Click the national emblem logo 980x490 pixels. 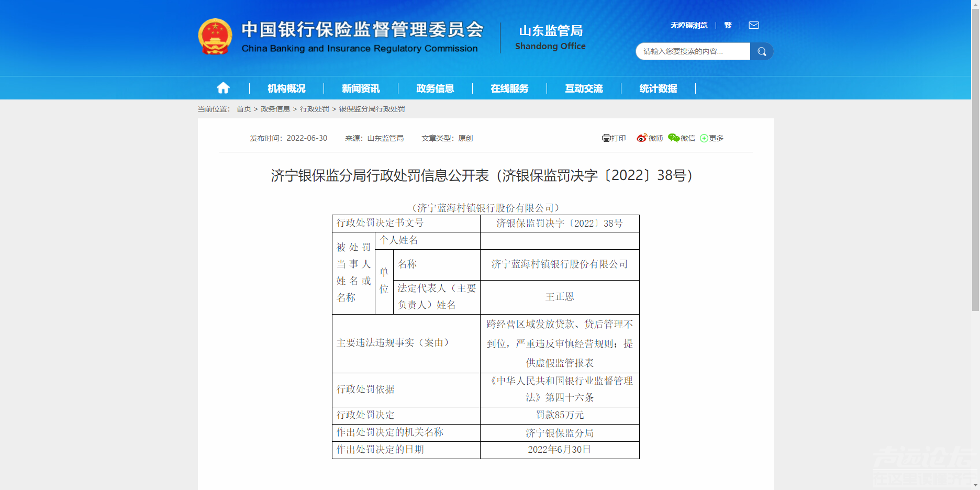(x=215, y=37)
